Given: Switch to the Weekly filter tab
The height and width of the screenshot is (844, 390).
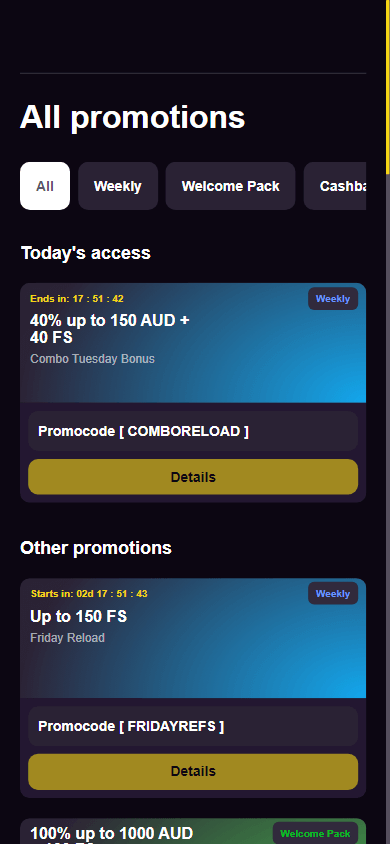Looking at the screenshot, I should 118,186.
